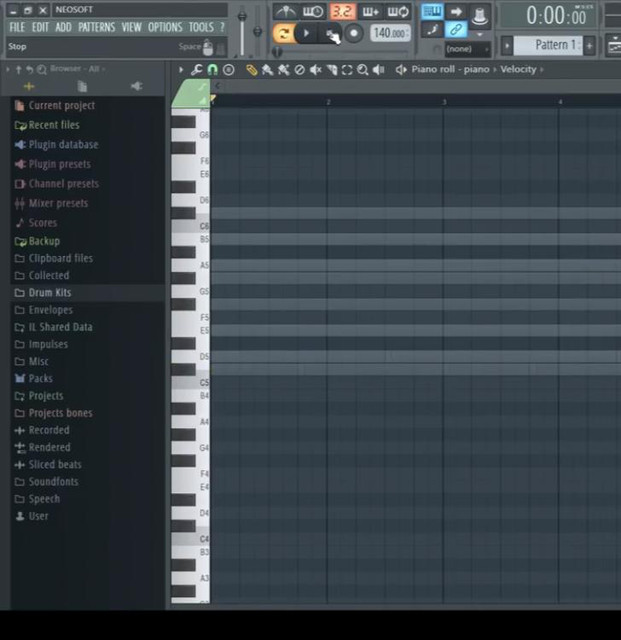This screenshot has height=640, width=621.
Task: Open the snap (none) dropdown selector
Action: (x=459, y=48)
